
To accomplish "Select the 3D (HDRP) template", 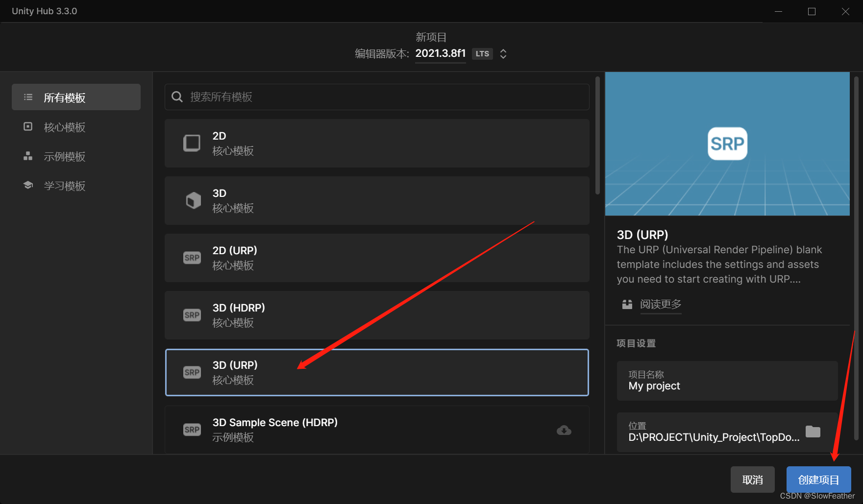I will [377, 315].
